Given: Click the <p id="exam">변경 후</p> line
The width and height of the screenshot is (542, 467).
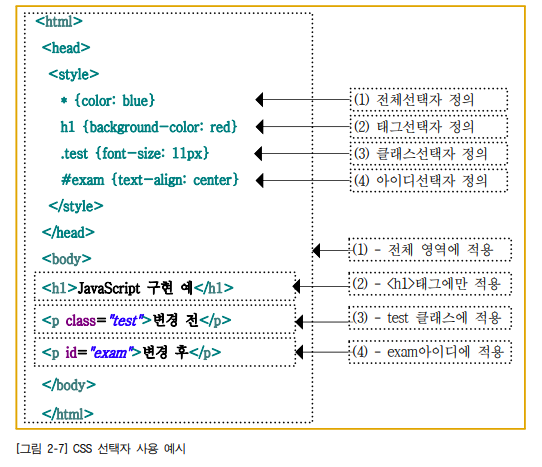Looking at the screenshot, I should point(131,353).
